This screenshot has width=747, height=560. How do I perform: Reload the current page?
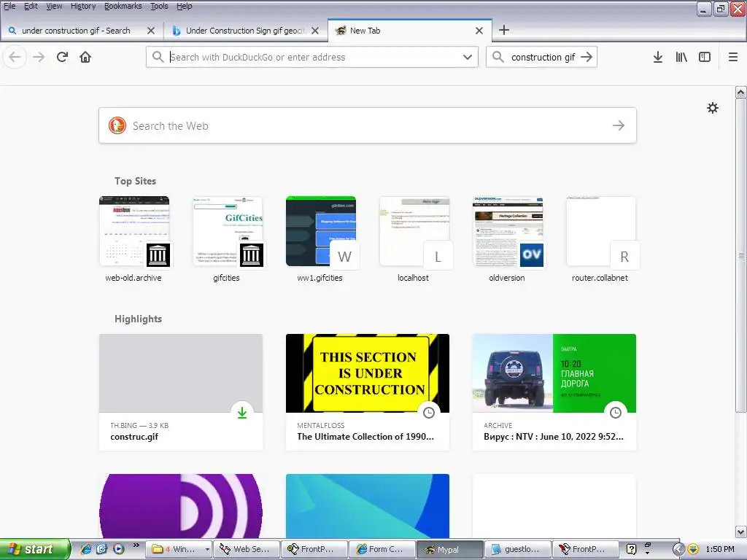click(62, 57)
